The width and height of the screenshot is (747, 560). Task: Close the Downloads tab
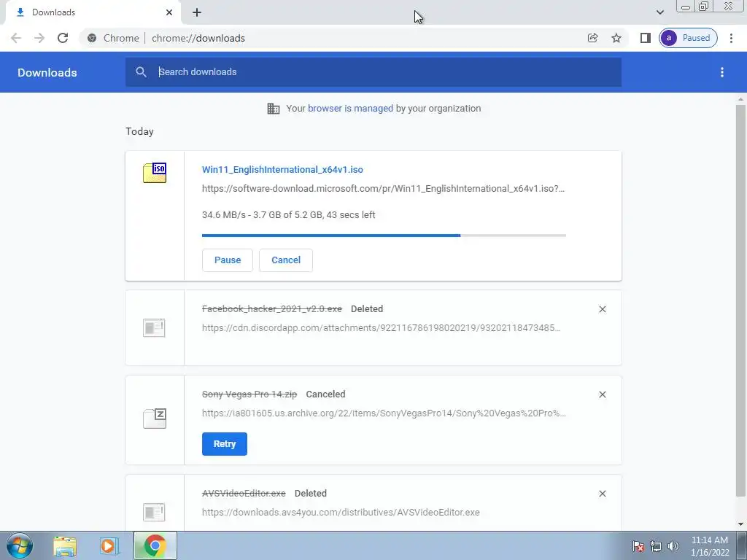pyautogui.click(x=169, y=12)
